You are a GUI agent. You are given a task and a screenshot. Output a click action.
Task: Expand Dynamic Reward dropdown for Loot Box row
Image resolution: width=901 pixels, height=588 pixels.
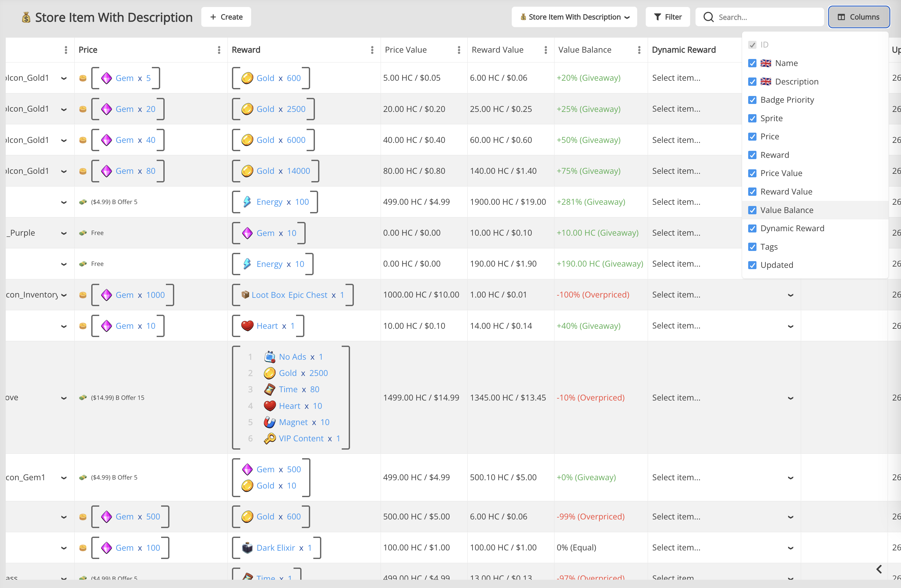(x=791, y=295)
